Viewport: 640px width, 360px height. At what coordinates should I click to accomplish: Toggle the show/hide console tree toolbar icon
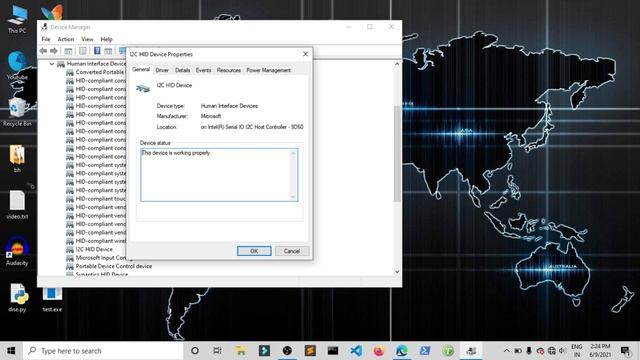68,51
